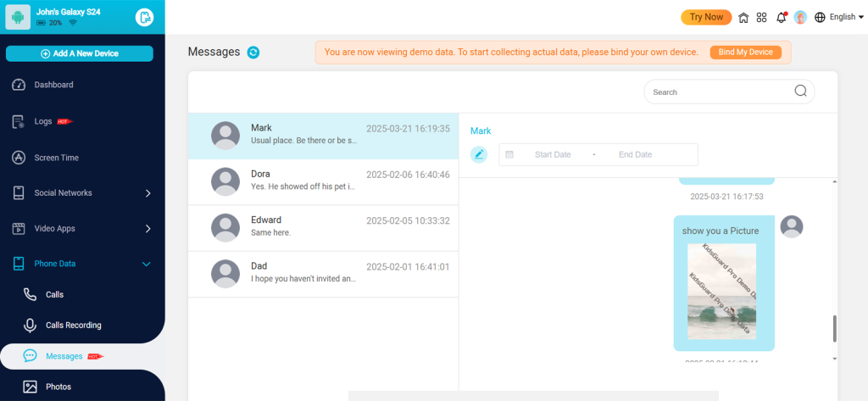
Task: Open the English language dropdown
Action: [839, 17]
